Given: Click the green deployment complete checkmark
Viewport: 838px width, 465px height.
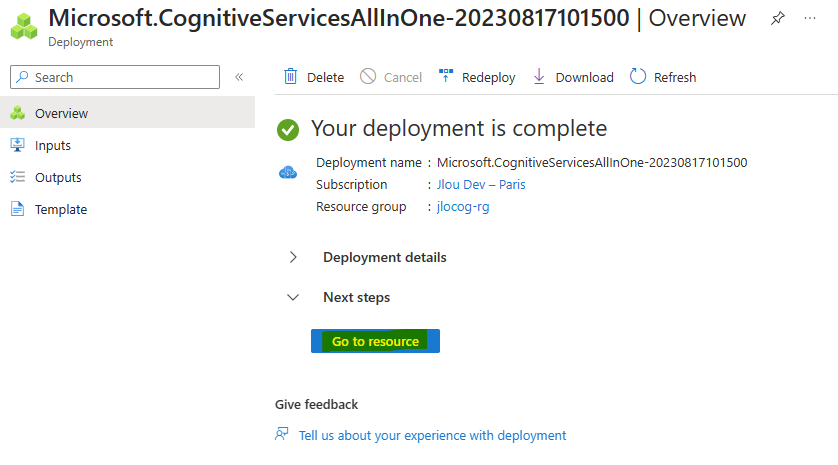Looking at the screenshot, I should (288, 129).
